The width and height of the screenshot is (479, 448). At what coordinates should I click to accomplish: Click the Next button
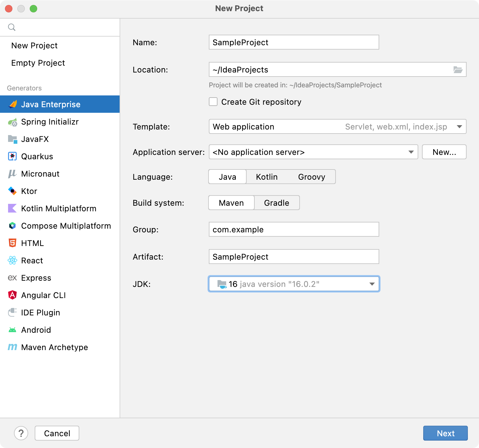tap(446, 433)
